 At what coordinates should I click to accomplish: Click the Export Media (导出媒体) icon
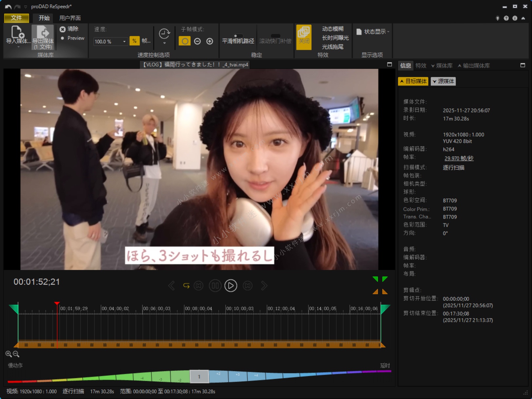[x=43, y=33]
